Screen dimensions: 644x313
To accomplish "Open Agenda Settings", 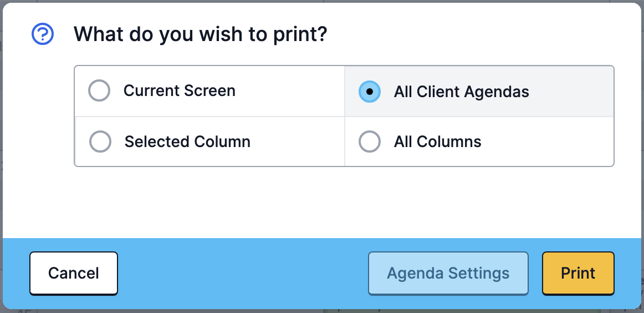I will click(x=448, y=273).
